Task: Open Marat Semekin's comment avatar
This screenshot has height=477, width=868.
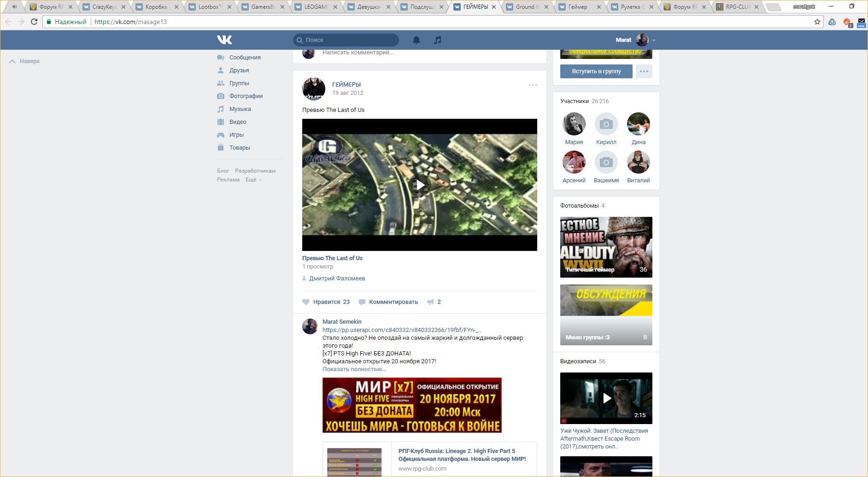Action: 310,326
